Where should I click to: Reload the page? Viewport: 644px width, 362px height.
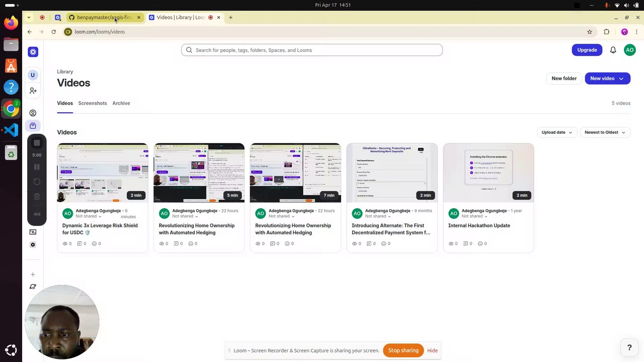[53, 32]
